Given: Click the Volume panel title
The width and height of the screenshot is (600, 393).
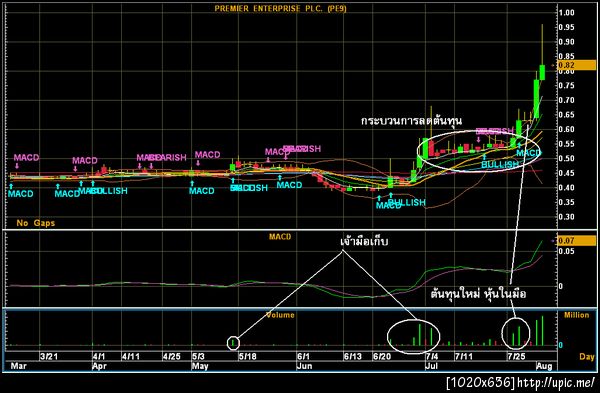Looking at the screenshot, I should pyautogui.click(x=280, y=315).
